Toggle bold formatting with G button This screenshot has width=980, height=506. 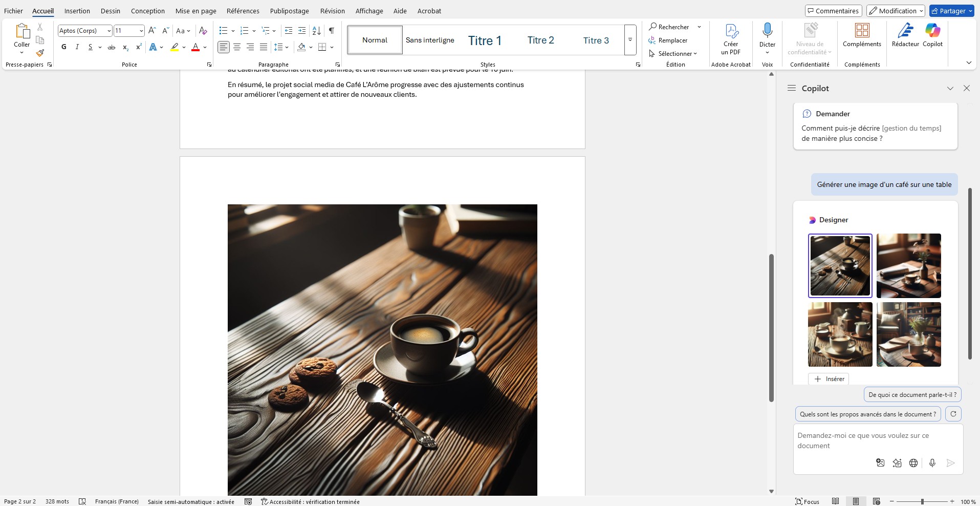(x=64, y=47)
